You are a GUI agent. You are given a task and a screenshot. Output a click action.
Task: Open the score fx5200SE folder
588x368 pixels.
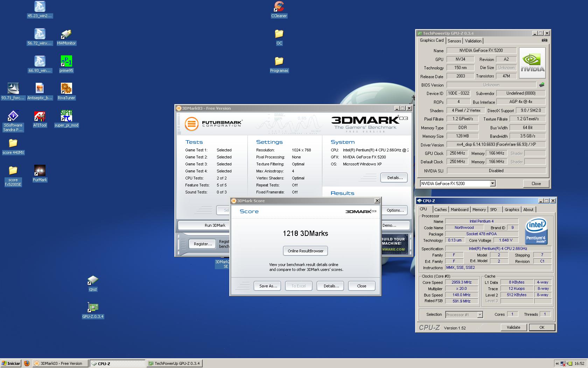pyautogui.click(x=13, y=176)
